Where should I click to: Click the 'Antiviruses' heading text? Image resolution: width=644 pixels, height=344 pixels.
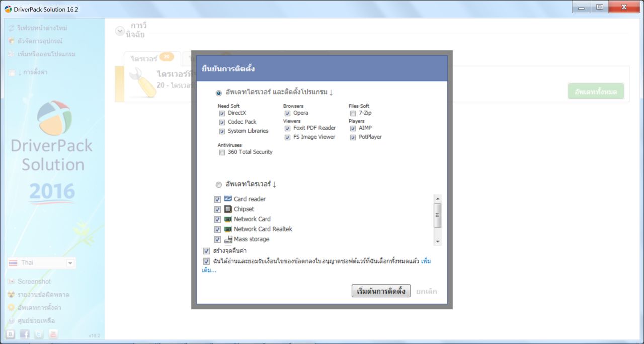230,145
